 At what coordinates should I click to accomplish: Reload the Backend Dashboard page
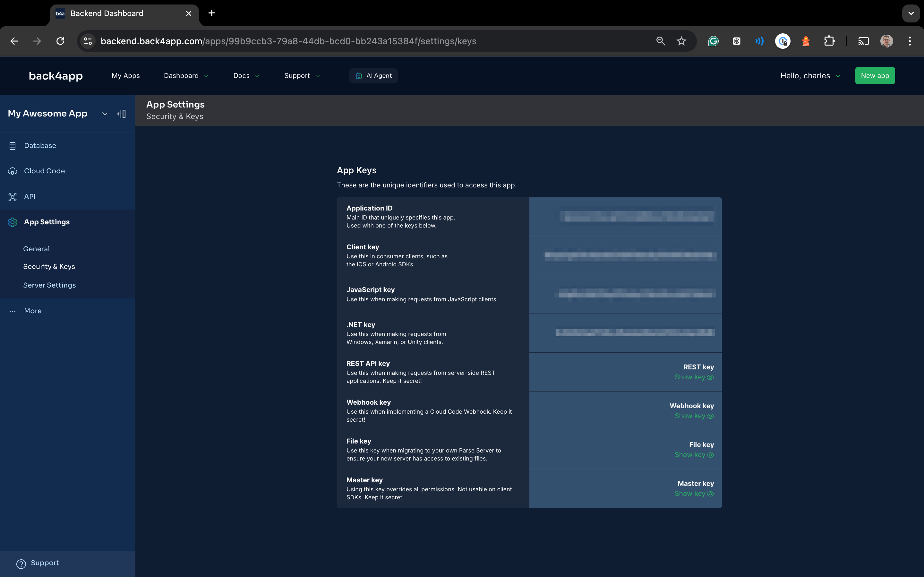point(60,41)
